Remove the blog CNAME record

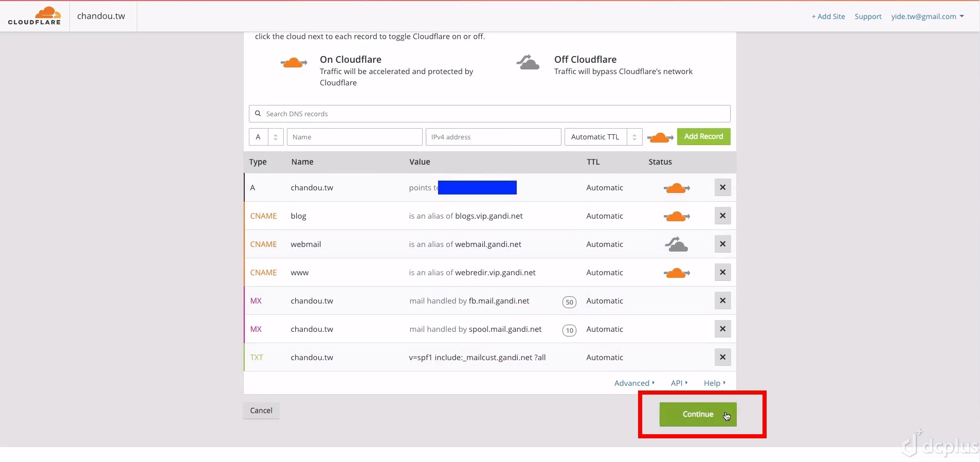(722, 216)
